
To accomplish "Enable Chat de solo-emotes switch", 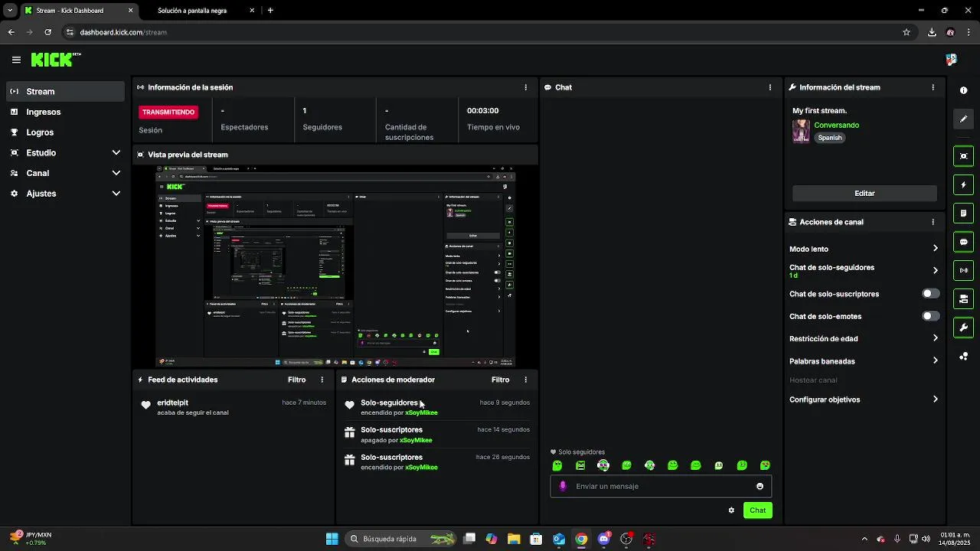I will pyautogui.click(x=930, y=316).
